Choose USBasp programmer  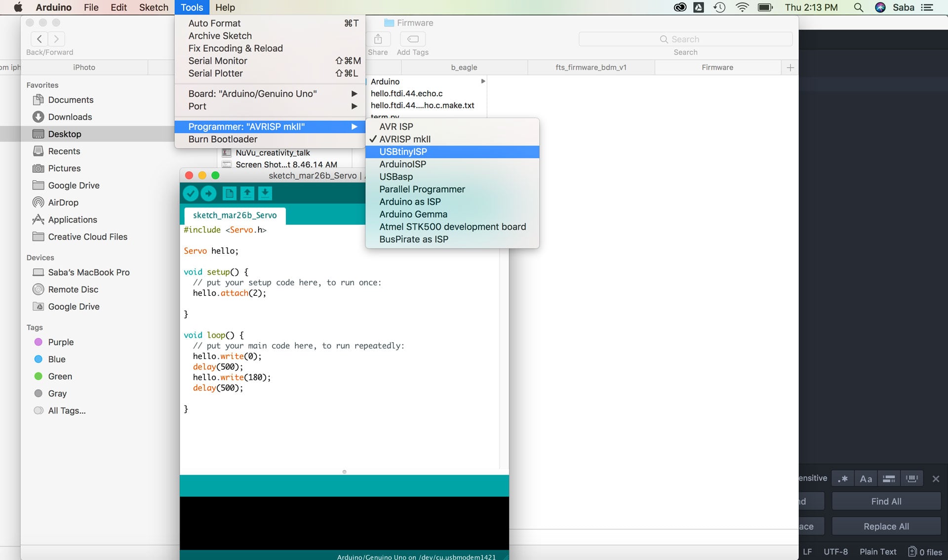coord(452,177)
